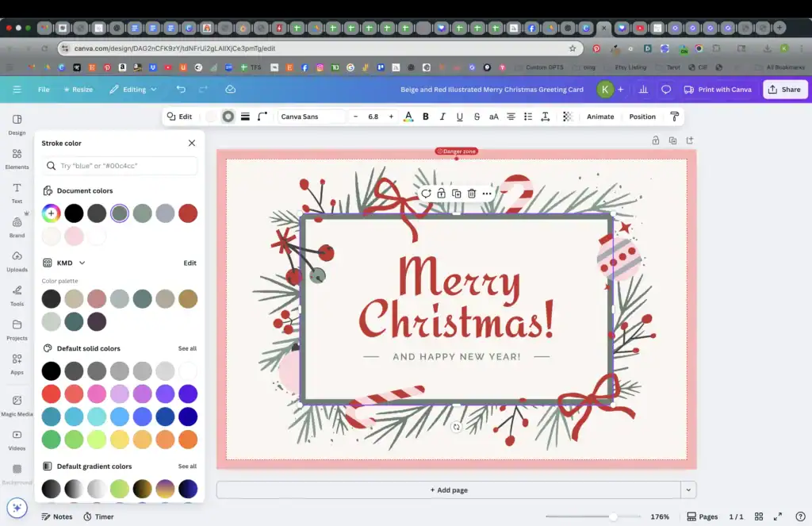Click the Share button
812x526 pixels.
tap(785, 90)
